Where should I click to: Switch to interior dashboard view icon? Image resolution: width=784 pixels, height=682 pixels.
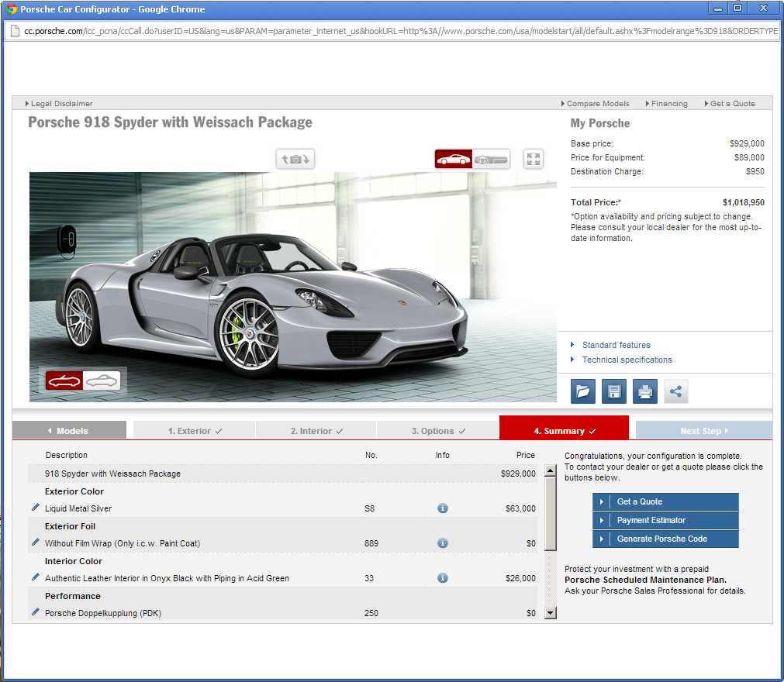tap(491, 160)
